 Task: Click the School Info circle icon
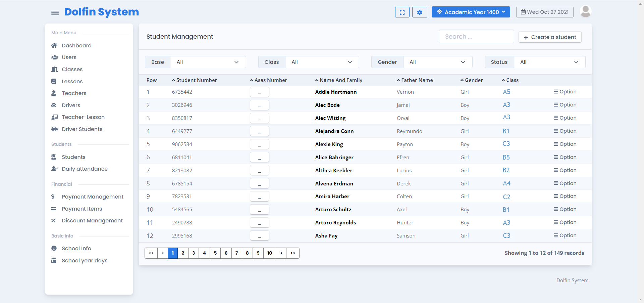coord(54,248)
